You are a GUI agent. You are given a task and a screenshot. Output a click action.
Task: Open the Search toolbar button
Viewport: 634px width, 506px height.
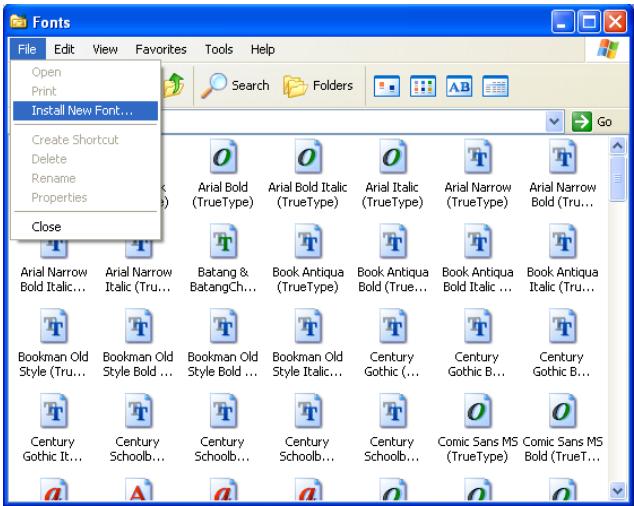click(235, 86)
